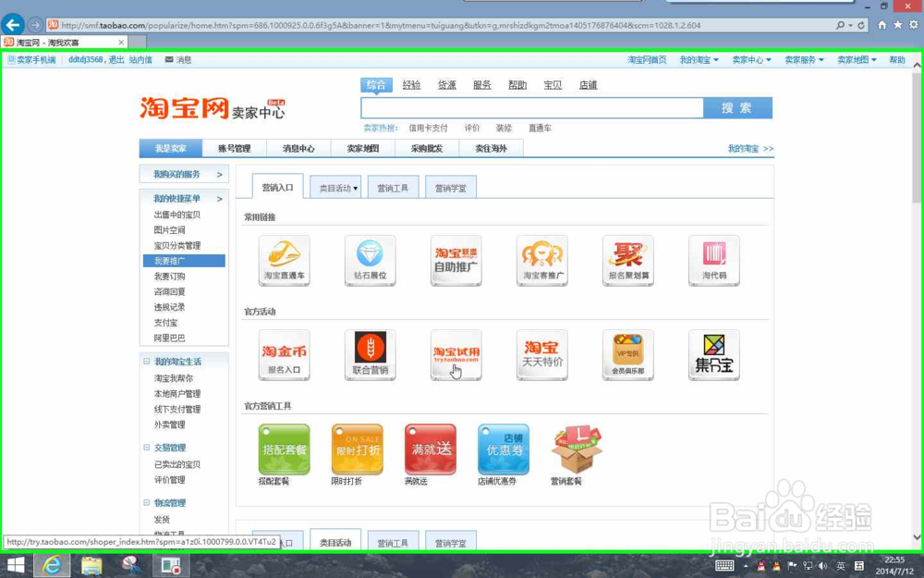924x578 pixels.
Task: Open 评价管理 sidebar link
Action: [x=170, y=479]
